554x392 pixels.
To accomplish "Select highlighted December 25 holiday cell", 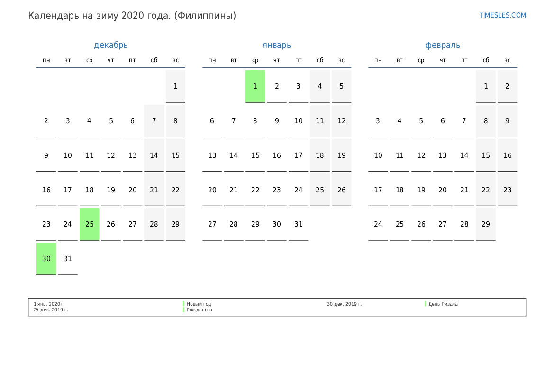I will pyautogui.click(x=90, y=224).
